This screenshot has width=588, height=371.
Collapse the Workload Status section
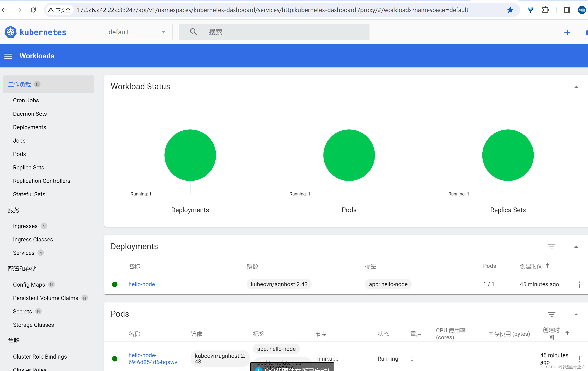click(x=576, y=87)
